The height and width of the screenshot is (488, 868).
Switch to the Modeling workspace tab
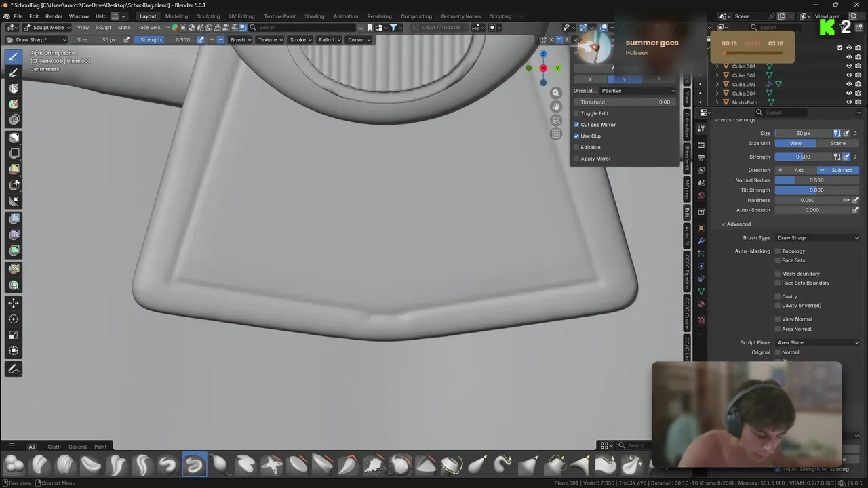tap(176, 16)
